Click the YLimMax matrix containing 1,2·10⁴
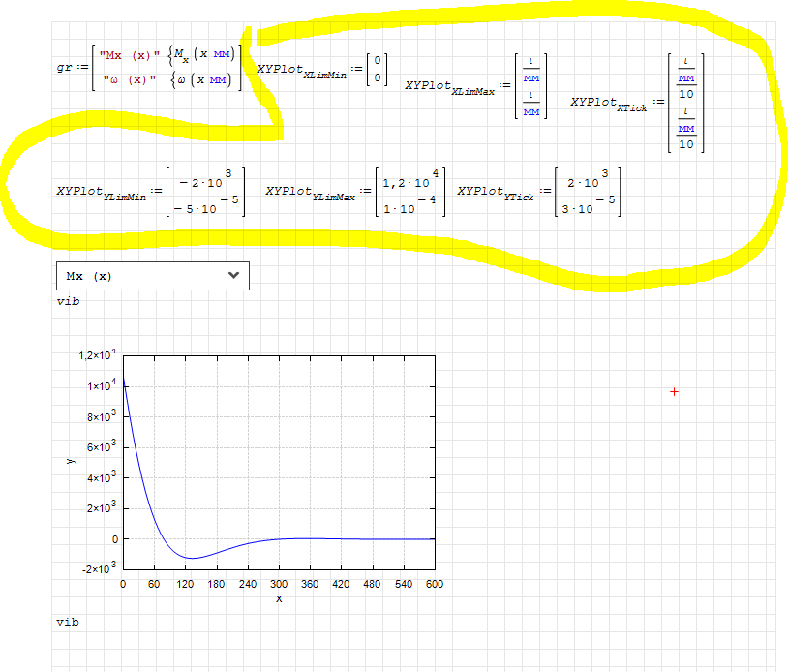788x672 pixels. click(410, 193)
